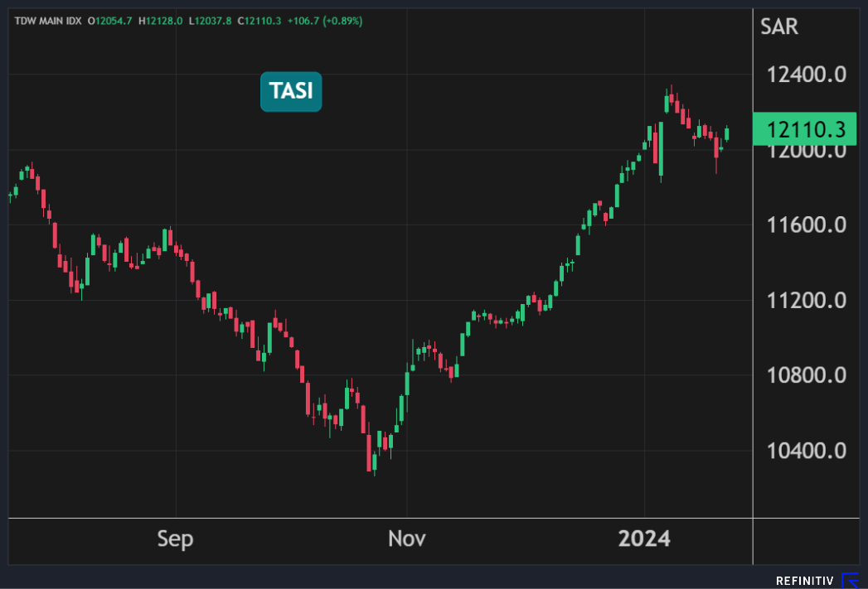Click the close value C12110.3 in legend
This screenshot has height=589, width=868.
point(259,21)
